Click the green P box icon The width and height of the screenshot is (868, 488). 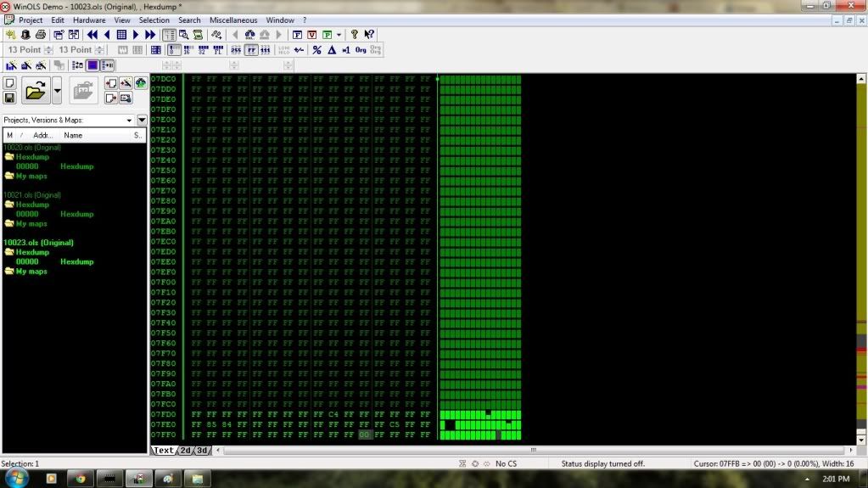[328, 34]
